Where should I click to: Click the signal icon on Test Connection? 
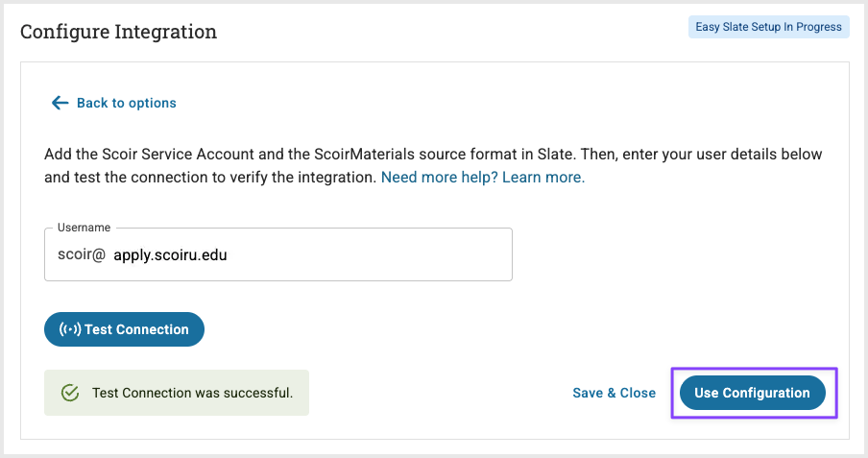pos(70,329)
